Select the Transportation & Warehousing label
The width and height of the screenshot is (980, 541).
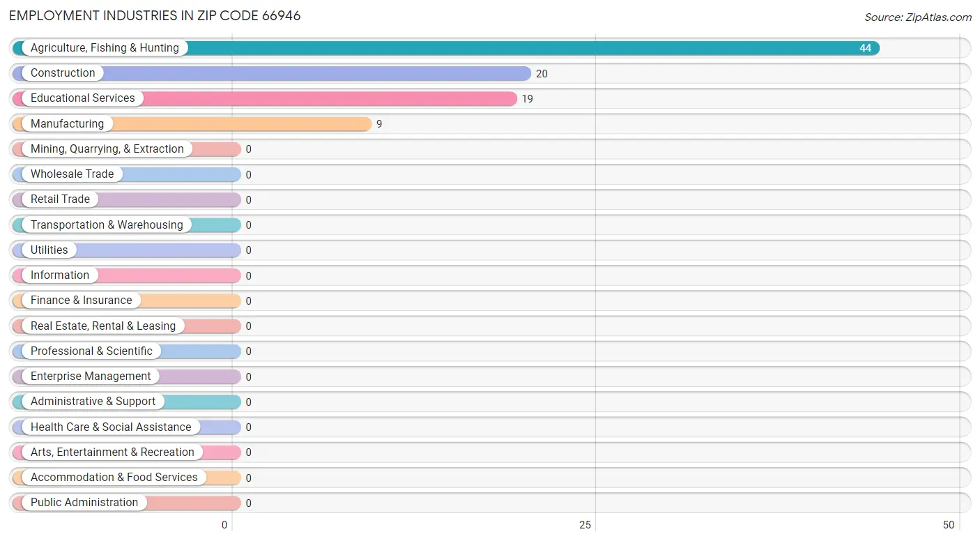coord(107,224)
